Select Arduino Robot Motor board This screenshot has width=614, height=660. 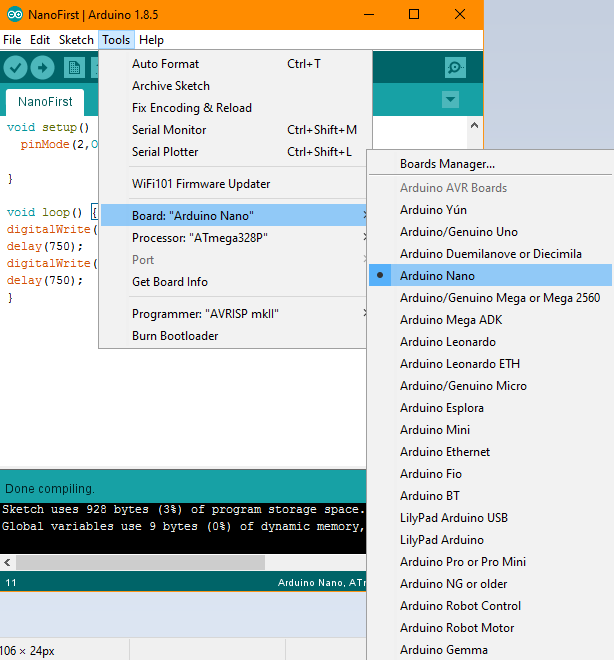coord(490,628)
